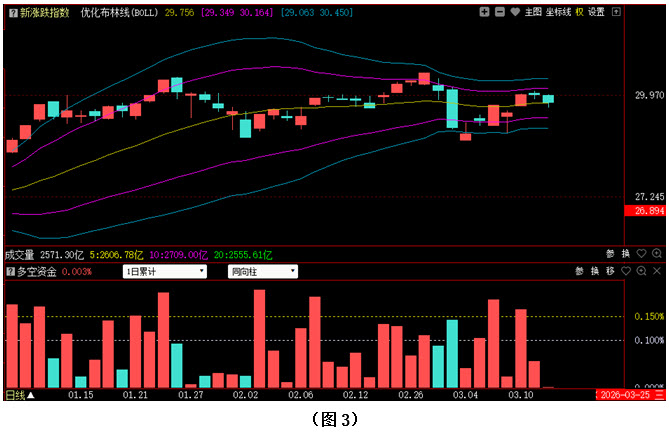Open the 1日累计 dropdown
669x440 pixels.
click(x=164, y=271)
